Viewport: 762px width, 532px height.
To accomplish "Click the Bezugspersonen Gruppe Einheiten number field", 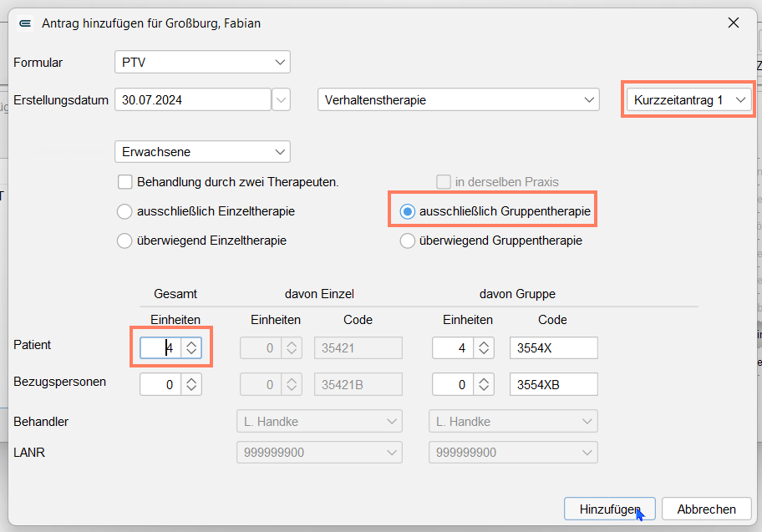I will (x=453, y=384).
